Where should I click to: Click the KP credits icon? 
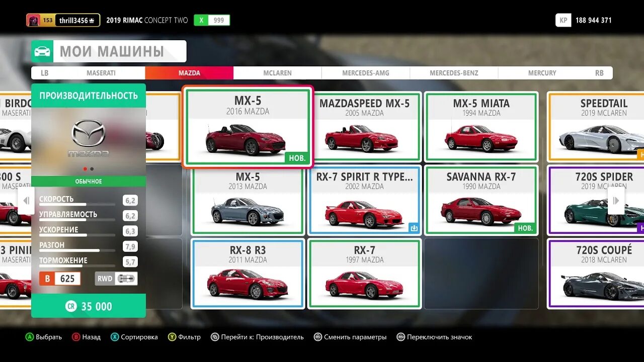click(x=563, y=20)
